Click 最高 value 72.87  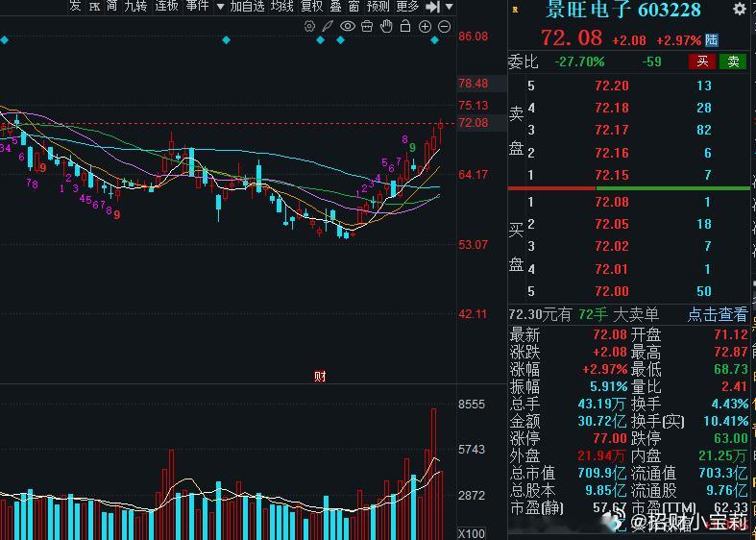[731, 352]
